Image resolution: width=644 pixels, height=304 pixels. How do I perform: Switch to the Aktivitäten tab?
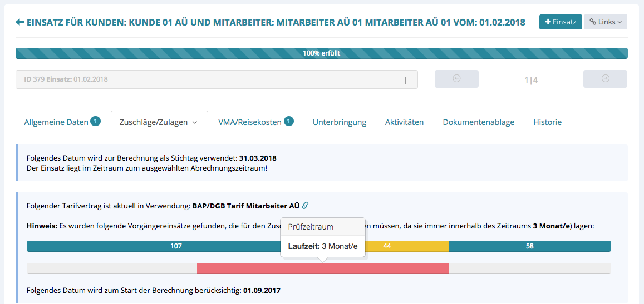tap(404, 122)
